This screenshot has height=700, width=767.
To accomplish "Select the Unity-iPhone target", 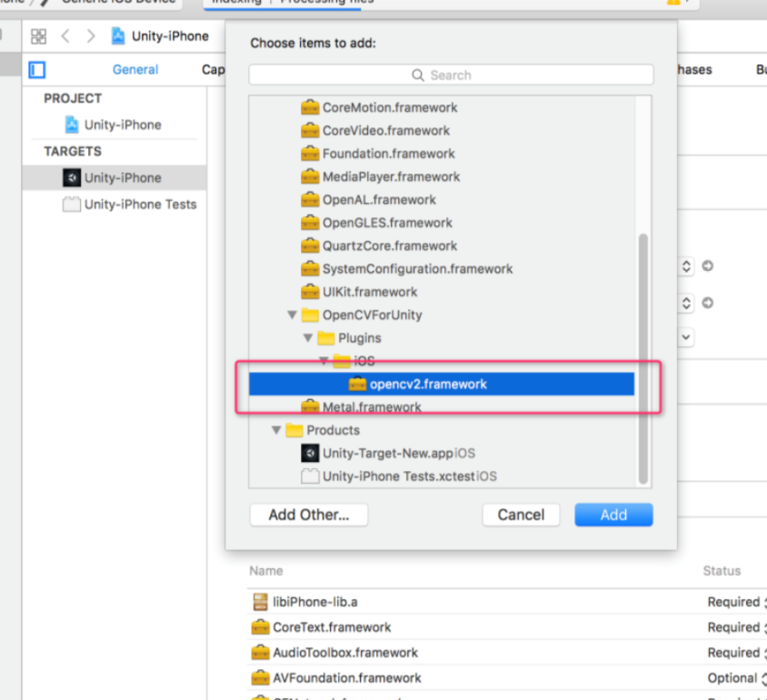I will click(114, 177).
